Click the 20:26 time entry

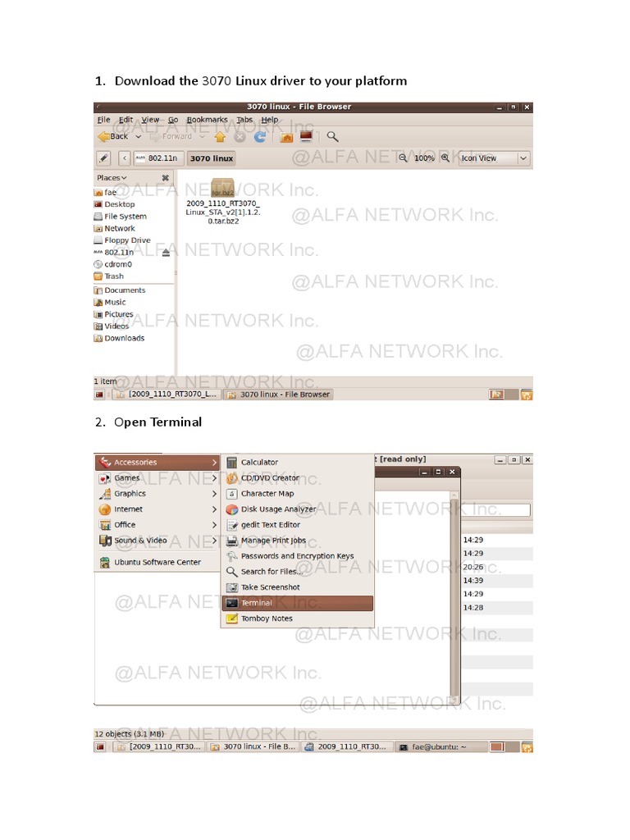(473, 568)
